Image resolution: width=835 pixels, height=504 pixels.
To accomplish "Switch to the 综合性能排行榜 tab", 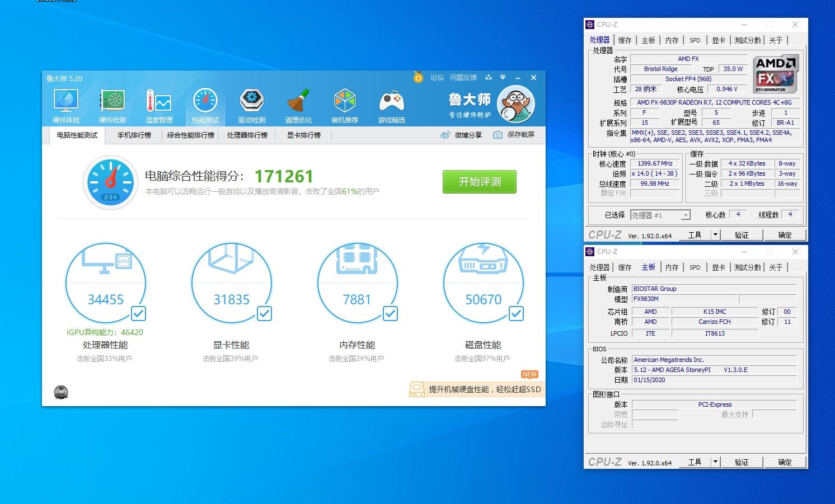I will 191,135.
